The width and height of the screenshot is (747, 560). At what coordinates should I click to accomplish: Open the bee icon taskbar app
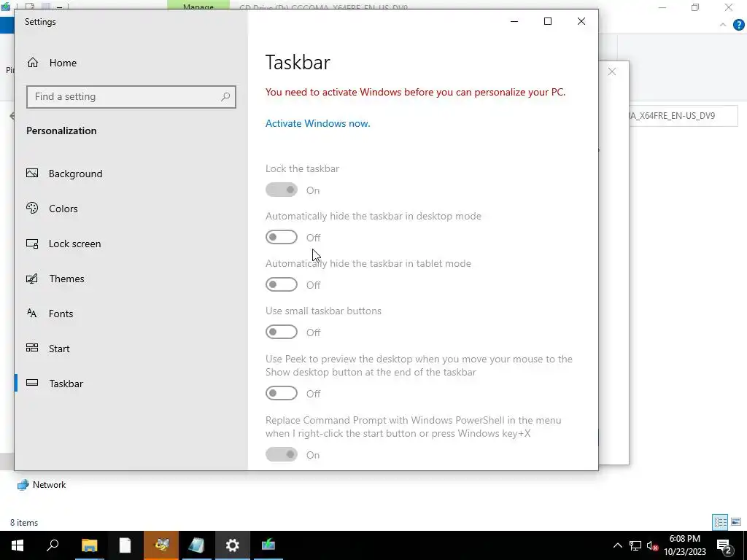(161, 545)
